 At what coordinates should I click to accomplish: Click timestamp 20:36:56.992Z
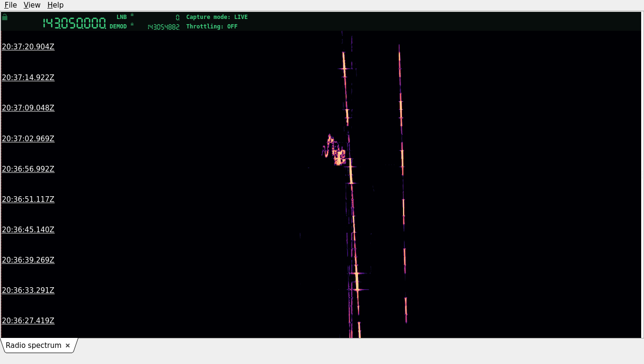click(x=28, y=169)
